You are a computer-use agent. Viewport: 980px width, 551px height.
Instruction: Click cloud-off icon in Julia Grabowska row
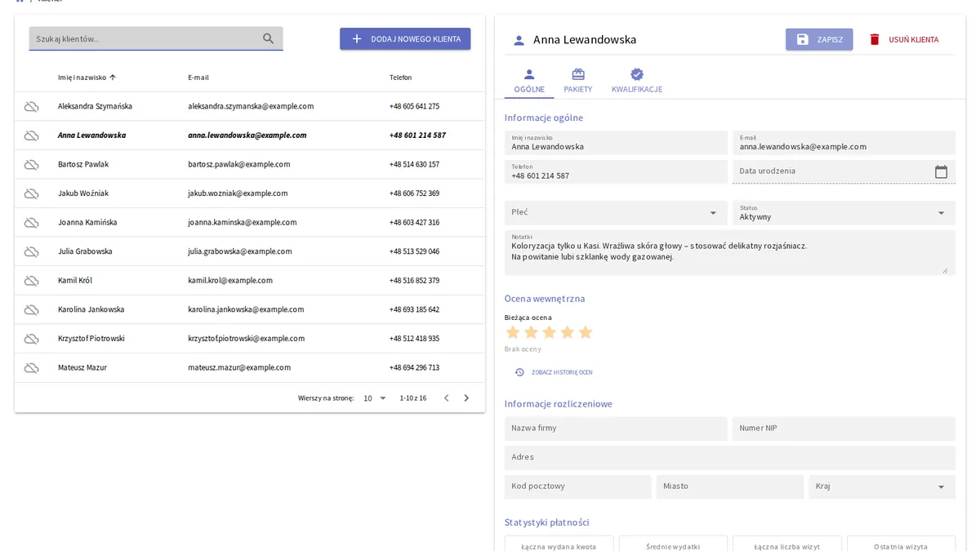tap(31, 251)
